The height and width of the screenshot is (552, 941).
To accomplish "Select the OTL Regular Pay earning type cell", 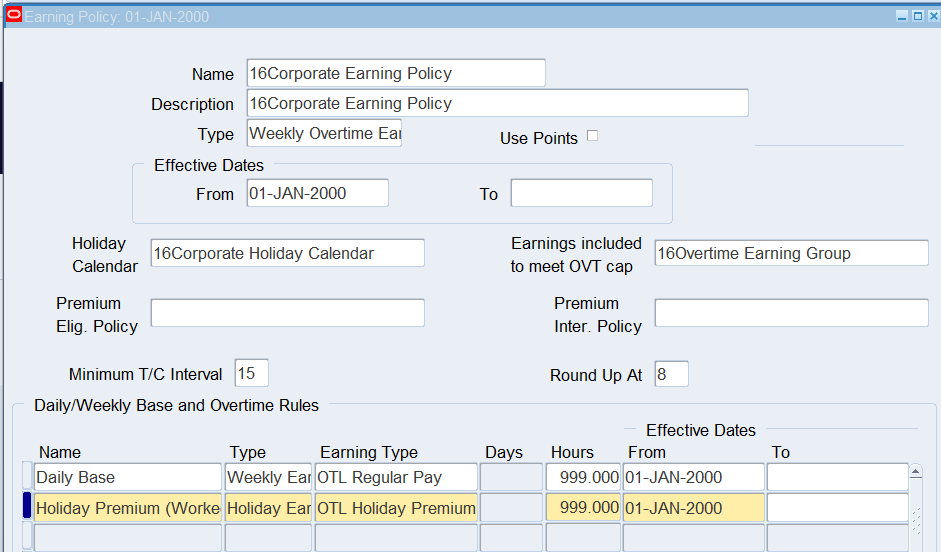I will [x=396, y=477].
